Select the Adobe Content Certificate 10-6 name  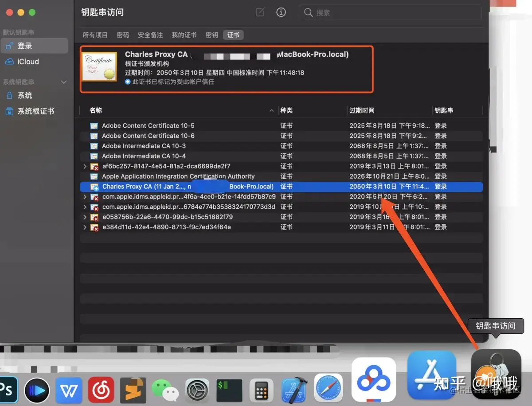click(x=148, y=136)
